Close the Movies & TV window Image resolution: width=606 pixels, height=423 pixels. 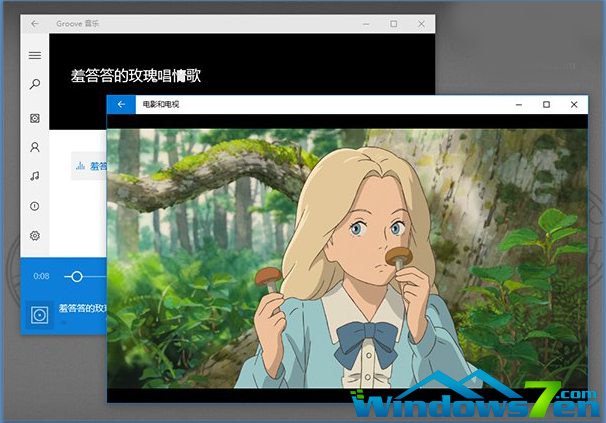(574, 105)
